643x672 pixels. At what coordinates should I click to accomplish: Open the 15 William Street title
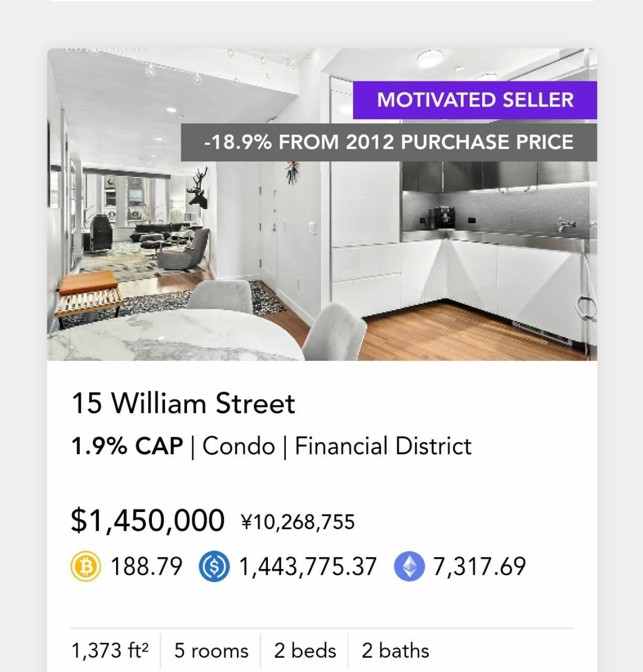(x=183, y=404)
